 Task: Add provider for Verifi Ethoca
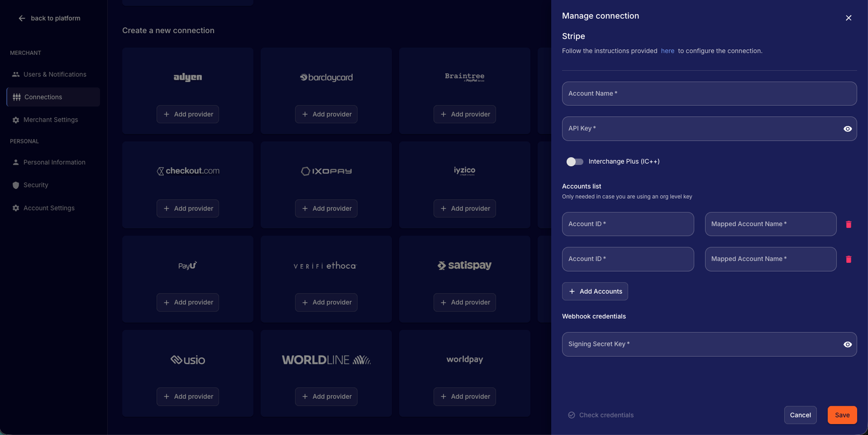326,302
